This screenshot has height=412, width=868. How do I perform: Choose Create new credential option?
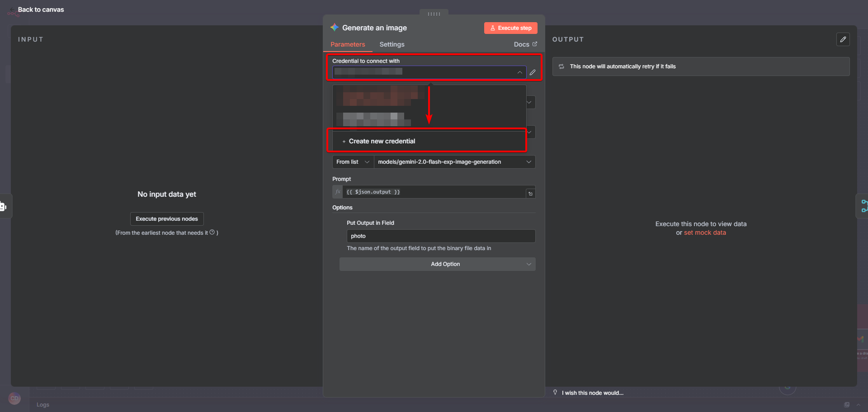tap(382, 141)
